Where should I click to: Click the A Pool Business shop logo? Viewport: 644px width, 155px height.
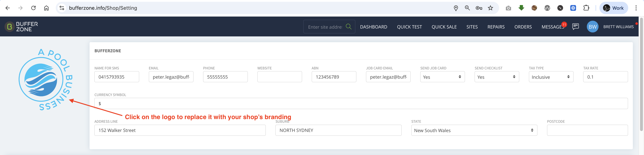pyautogui.click(x=46, y=79)
